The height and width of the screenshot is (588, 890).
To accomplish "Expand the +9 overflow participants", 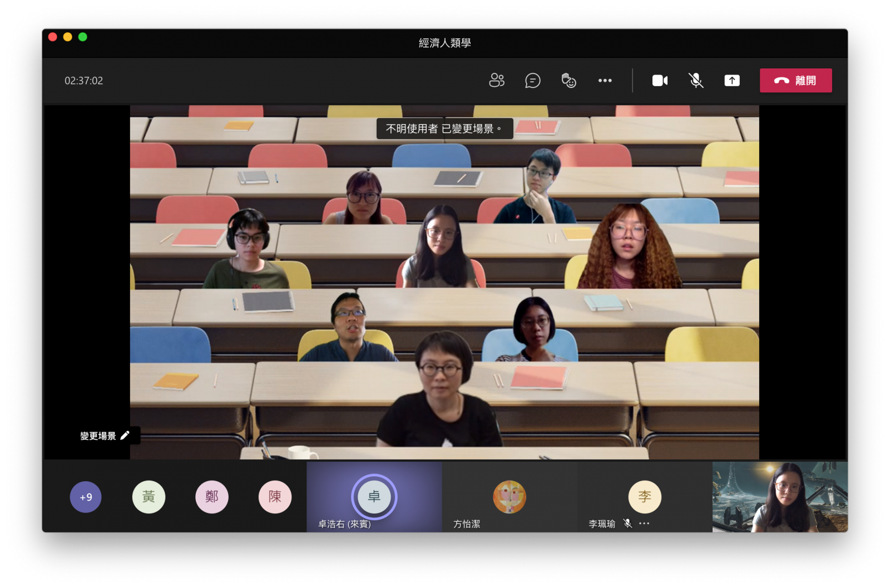I will pos(86,497).
